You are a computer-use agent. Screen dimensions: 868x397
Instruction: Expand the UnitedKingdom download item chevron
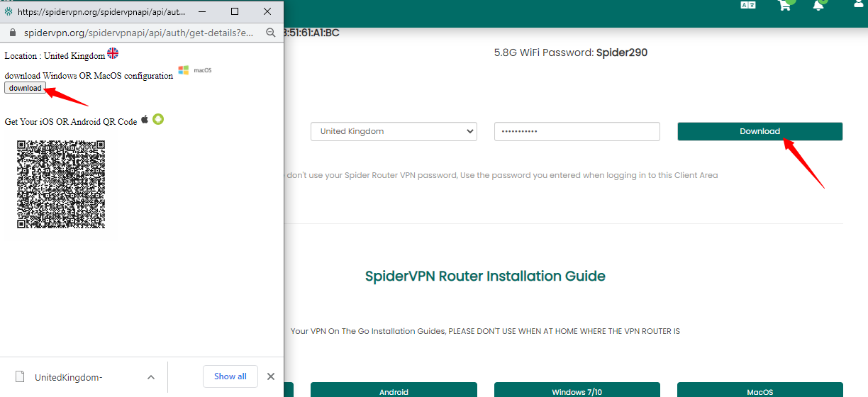[x=151, y=376]
